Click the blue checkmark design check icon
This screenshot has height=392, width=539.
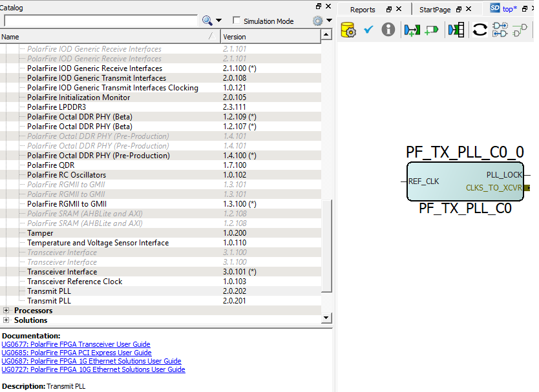point(368,30)
